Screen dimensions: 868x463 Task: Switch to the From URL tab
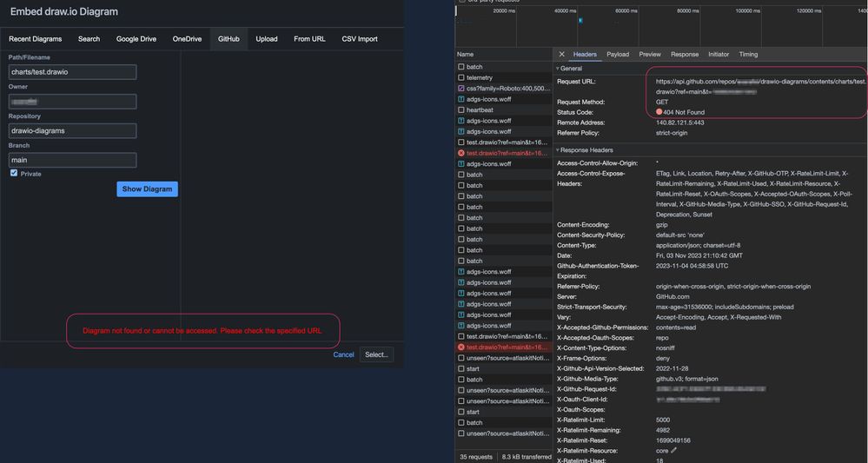pos(309,39)
